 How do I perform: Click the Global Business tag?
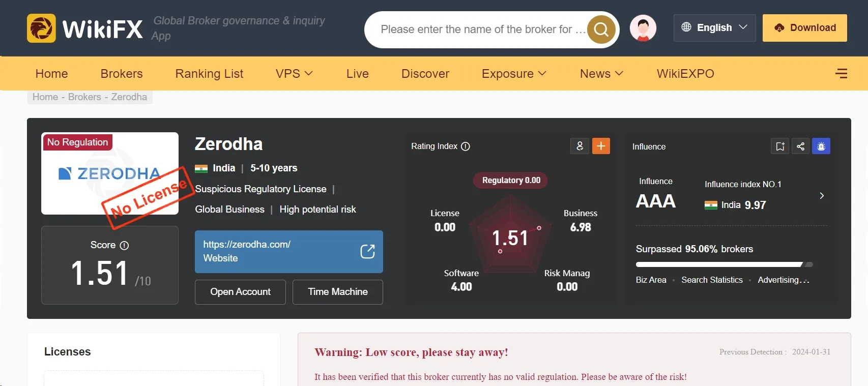pos(230,210)
